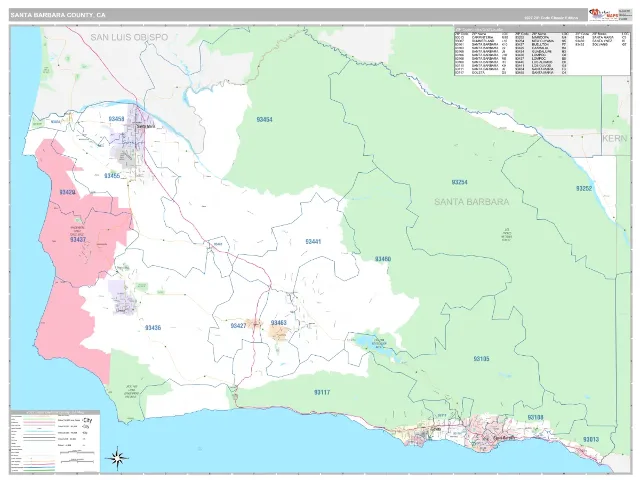Select ZIP code label 93455
Viewport: 640px width, 480px height.
(112, 176)
